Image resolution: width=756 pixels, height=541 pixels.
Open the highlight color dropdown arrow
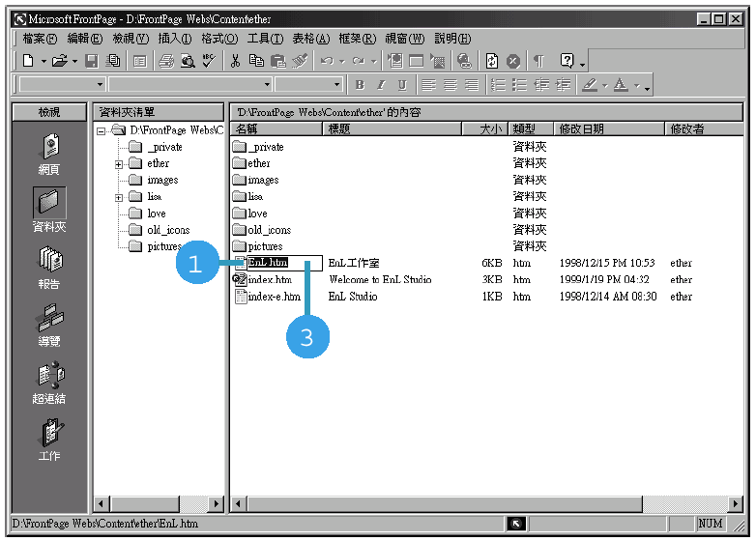click(604, 86)
